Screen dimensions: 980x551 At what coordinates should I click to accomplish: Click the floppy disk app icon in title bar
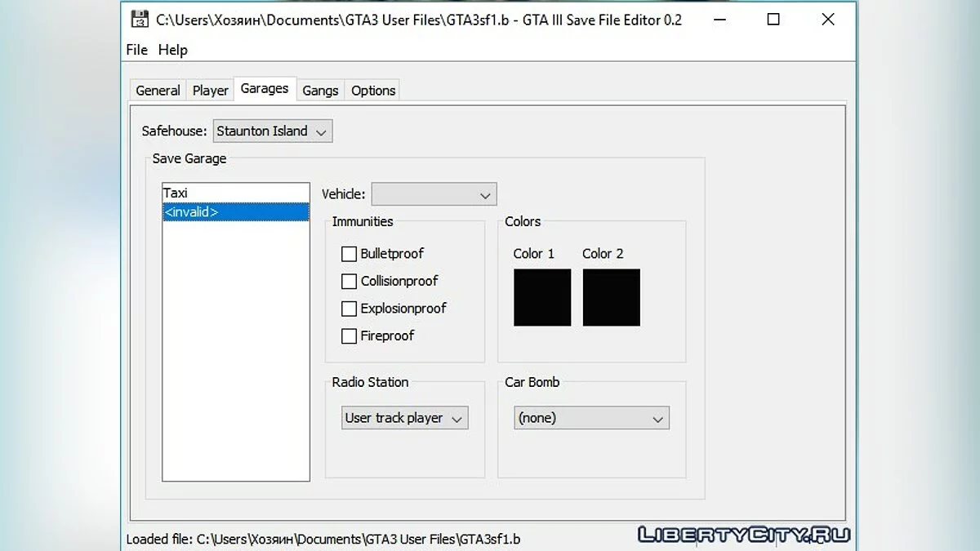tap(140, 20)
